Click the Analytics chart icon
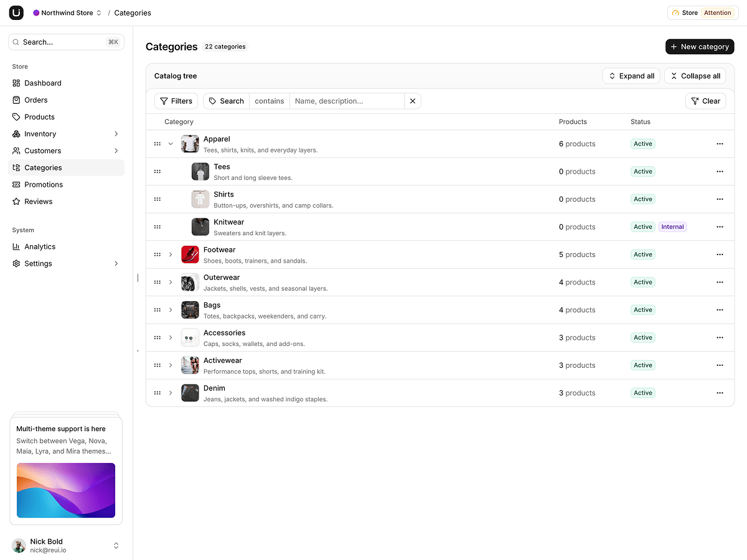Image resolution: width=747 pixels, height=560 pixels. [x=16, y=246]
